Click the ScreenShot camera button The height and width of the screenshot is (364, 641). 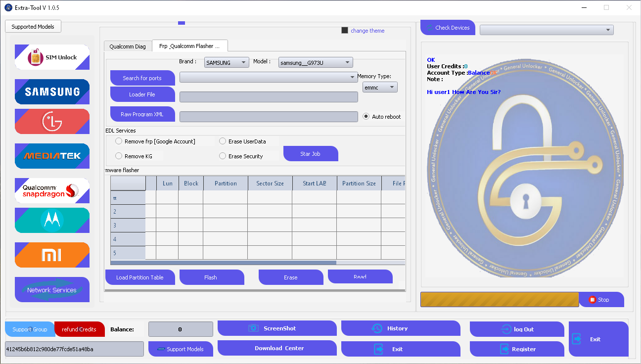click(277, 328)
